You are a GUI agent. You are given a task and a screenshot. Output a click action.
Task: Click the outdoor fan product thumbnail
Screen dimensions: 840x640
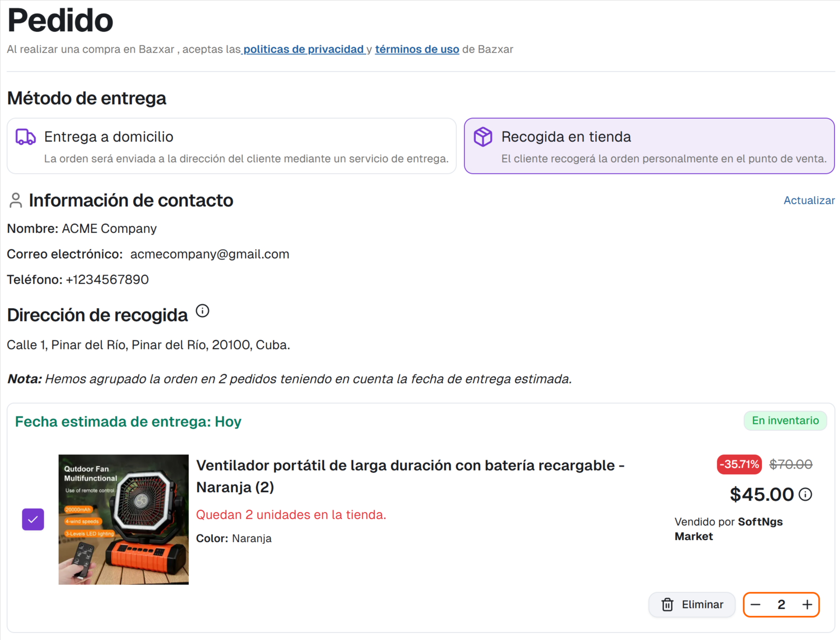click(123, 520)
